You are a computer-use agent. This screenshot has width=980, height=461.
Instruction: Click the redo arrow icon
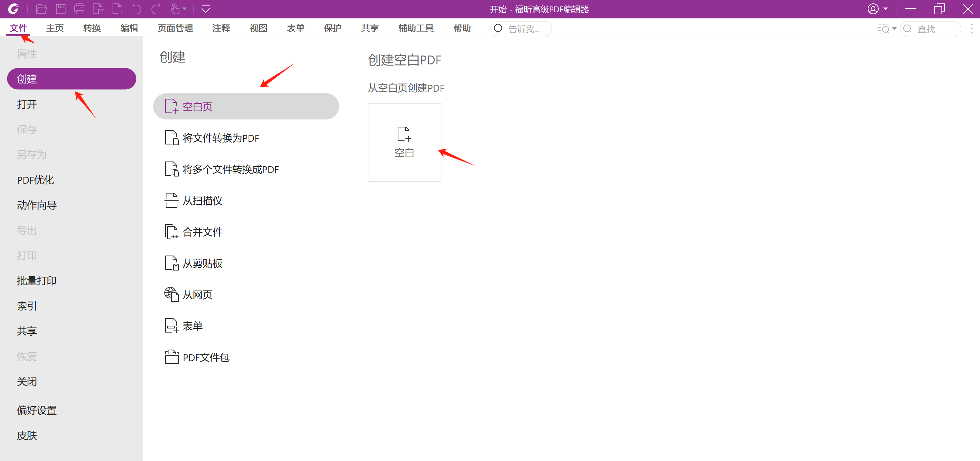click(x=156, y=9)
